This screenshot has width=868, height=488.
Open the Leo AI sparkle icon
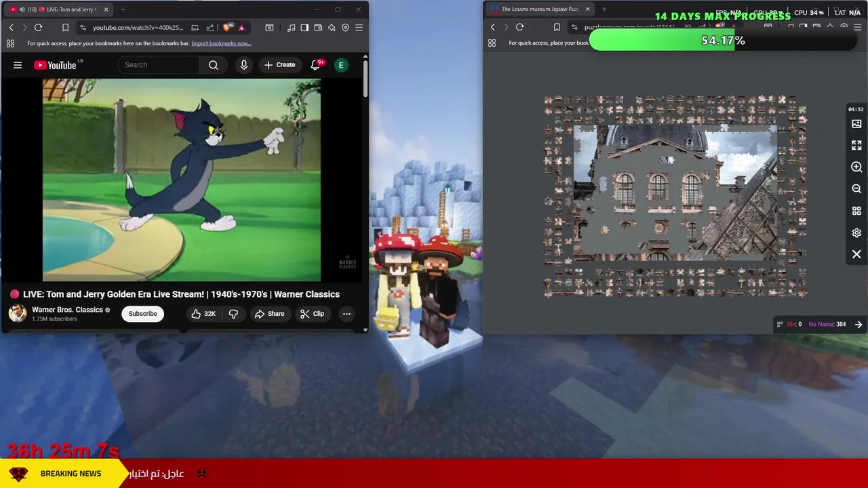(332, 28)
